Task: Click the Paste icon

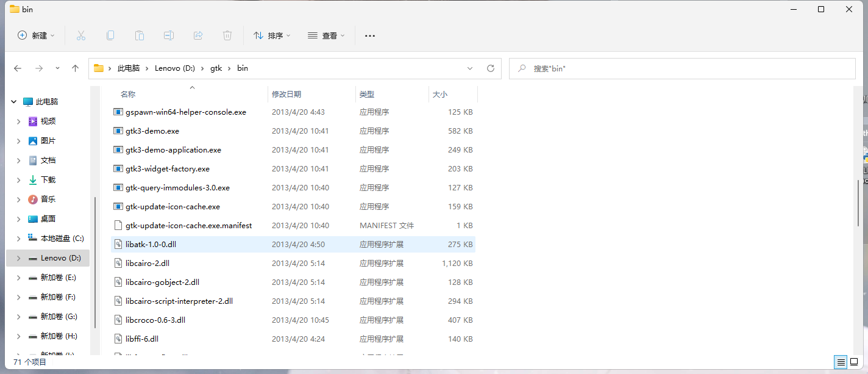Action: [x=139, y=35]
